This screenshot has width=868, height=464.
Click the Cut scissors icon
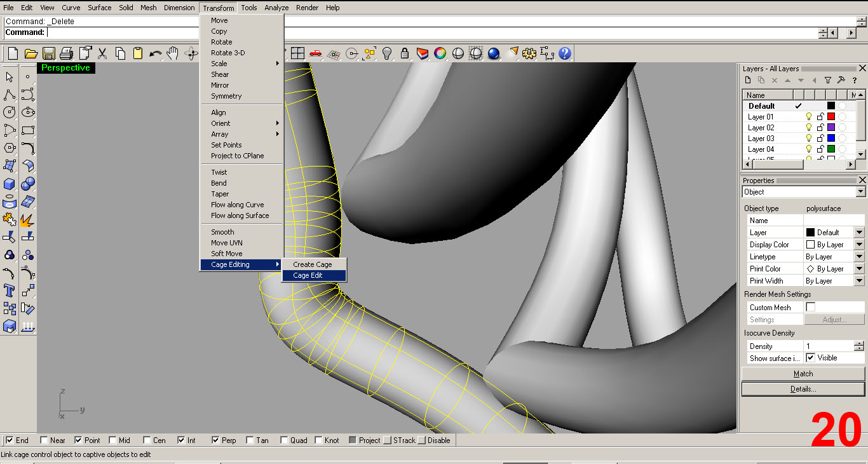tap(102, 53)
